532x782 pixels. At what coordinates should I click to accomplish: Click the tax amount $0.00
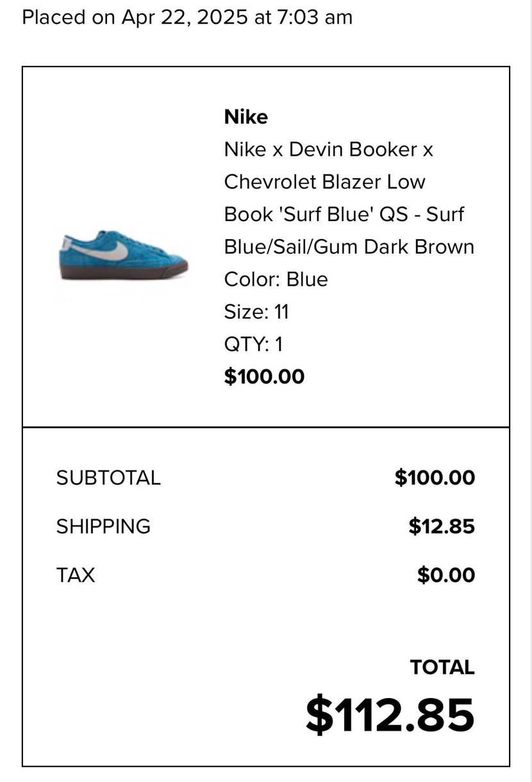point(446,575)
